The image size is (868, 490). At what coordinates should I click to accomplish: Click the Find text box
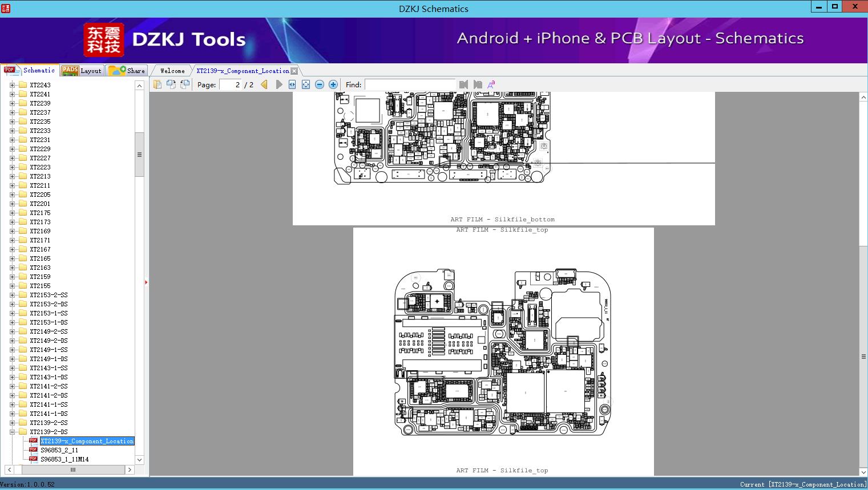(410, 84)
